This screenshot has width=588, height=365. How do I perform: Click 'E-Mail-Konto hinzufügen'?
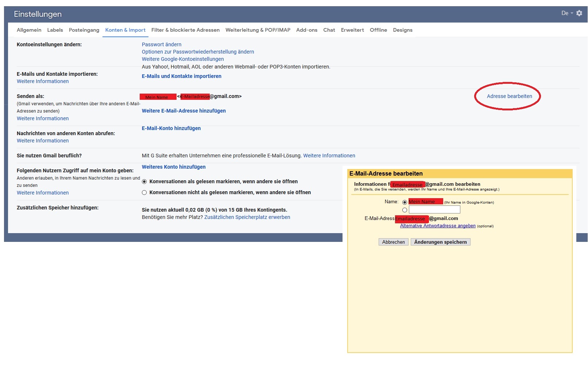click(x=171, y=128)
